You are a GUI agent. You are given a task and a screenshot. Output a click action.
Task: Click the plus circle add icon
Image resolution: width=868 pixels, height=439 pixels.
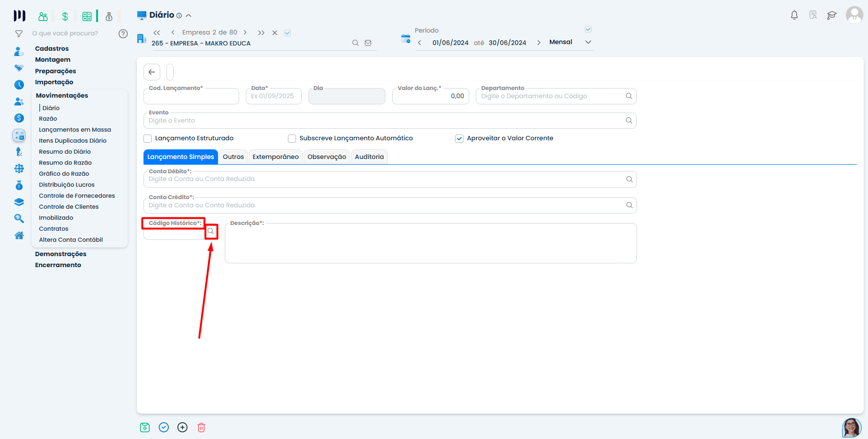click(x=182, y=428)
